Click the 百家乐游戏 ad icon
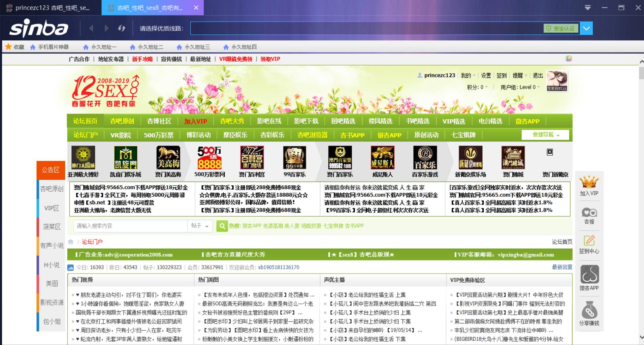644x345 pixels. tap(425, 158)
